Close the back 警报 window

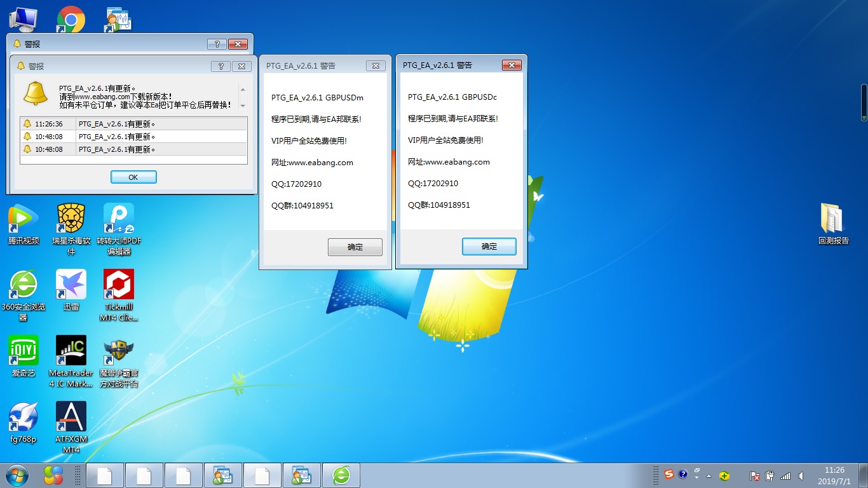(x=238, y=44)
